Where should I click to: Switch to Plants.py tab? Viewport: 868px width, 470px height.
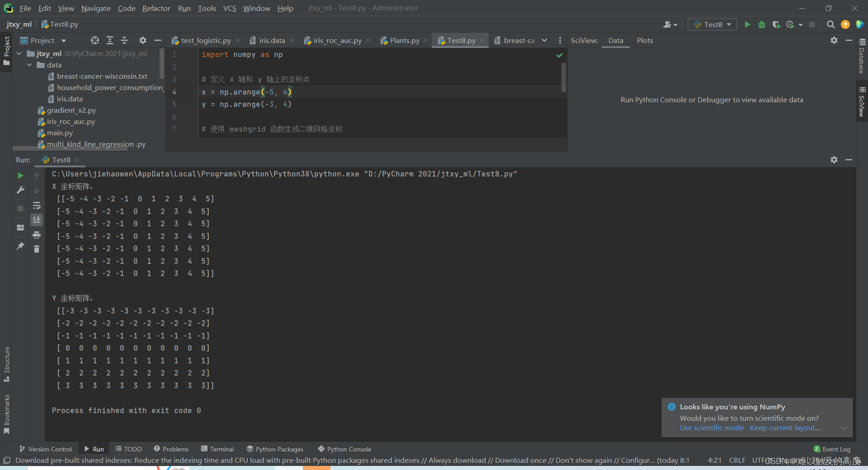pyautogui.click(x=405, y=40)
